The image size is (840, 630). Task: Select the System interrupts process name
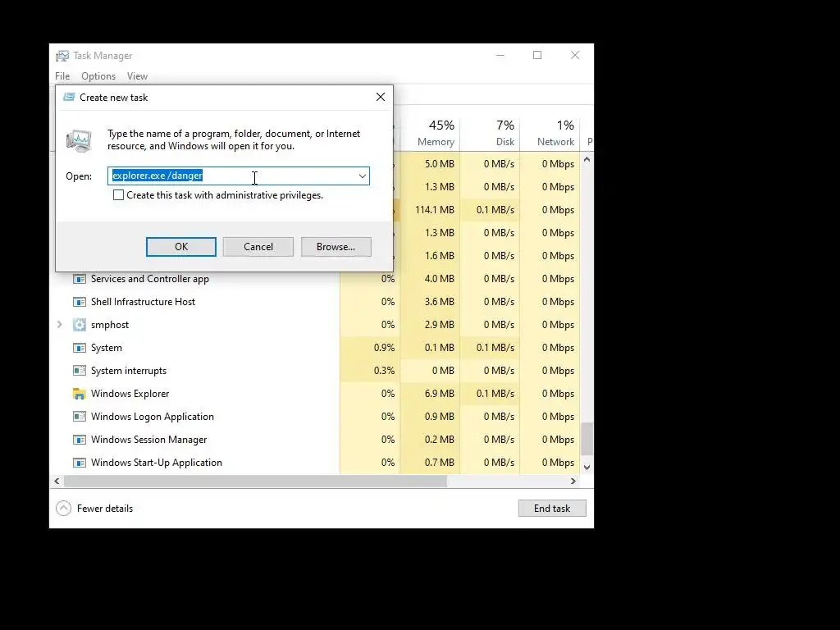(x=129, y=371)
